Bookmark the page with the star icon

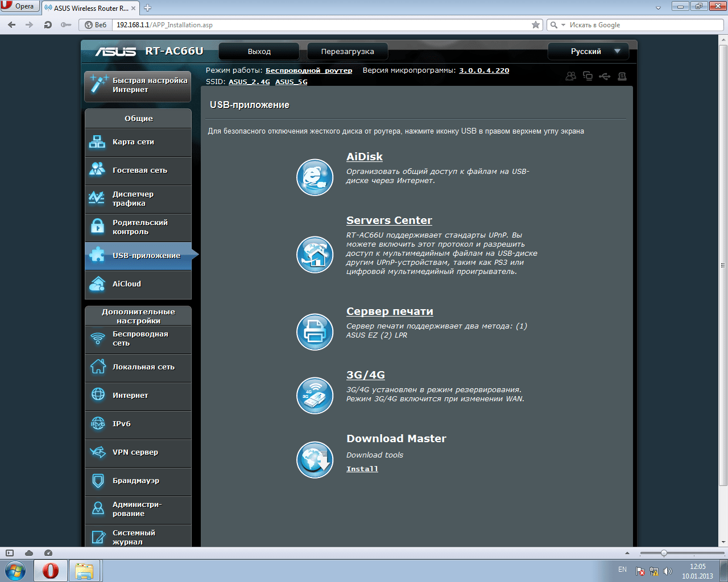[536, 25]
